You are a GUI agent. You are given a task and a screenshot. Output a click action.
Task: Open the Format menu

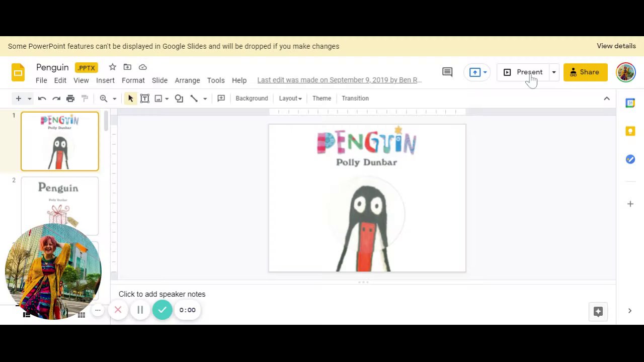[x=133, y=80]
